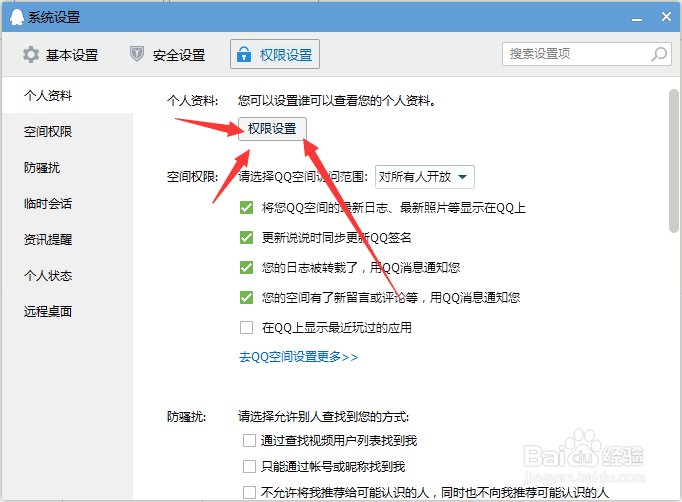Minimize the 系统设置 window

pos(637,20)
